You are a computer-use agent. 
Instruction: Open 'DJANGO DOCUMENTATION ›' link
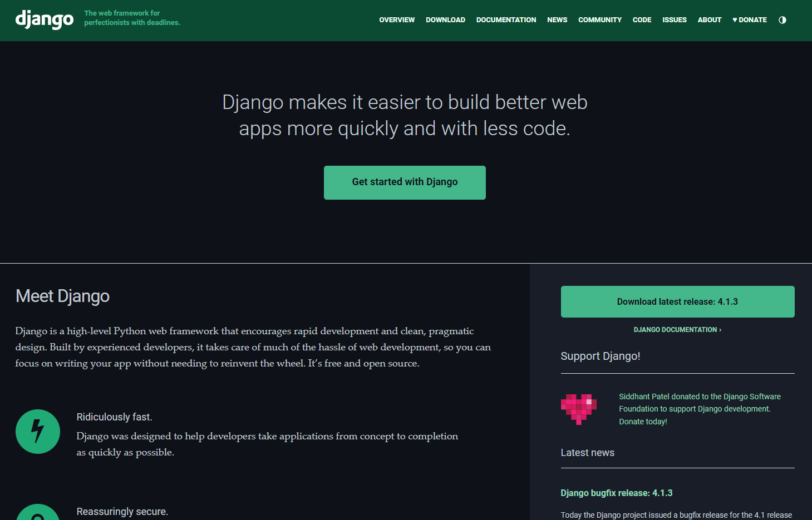click(677, 329)
